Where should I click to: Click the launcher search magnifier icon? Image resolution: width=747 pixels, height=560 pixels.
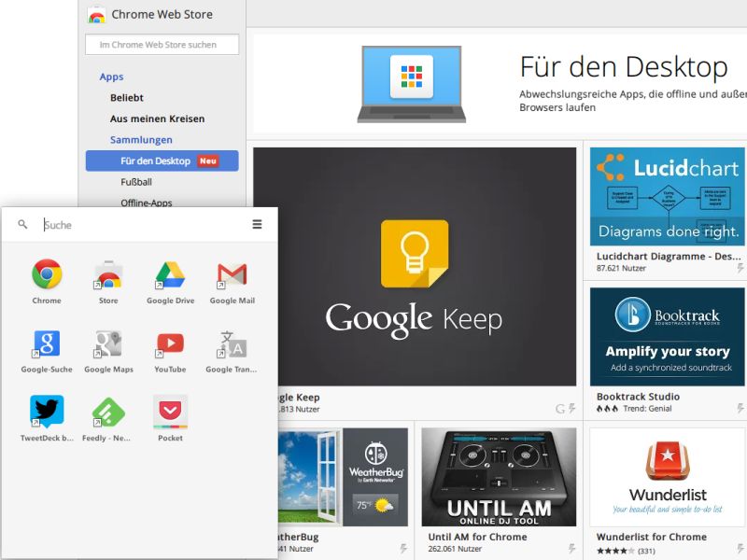click(22, 224)
